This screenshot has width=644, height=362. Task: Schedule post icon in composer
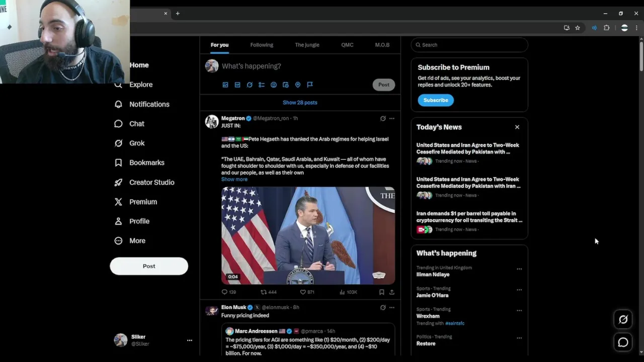pyautogui.click(x=286, y=85)
